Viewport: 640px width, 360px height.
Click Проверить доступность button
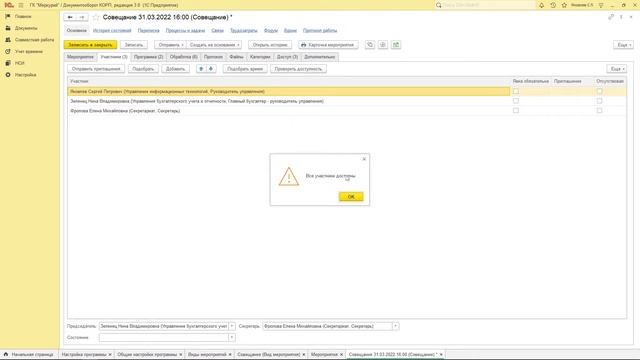point(298,69)
